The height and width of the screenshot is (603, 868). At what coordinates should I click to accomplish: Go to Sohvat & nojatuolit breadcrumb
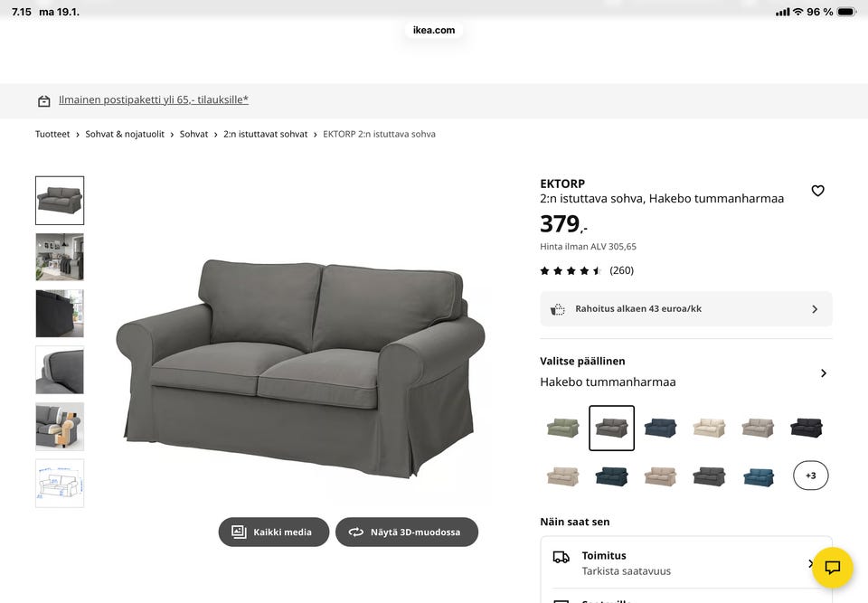(125, 134)
